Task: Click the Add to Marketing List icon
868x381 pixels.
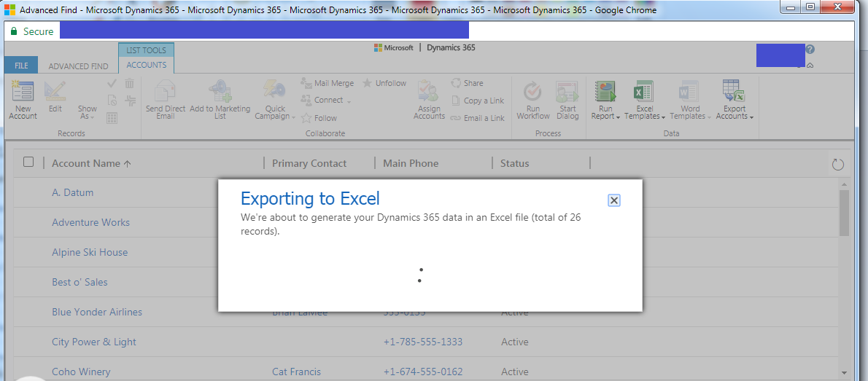Action: [x=220, y=90]
